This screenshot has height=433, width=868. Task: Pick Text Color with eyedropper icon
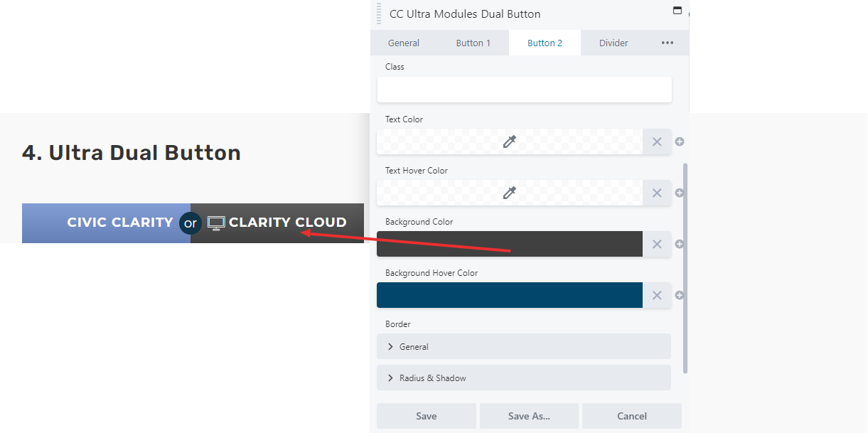509,141
